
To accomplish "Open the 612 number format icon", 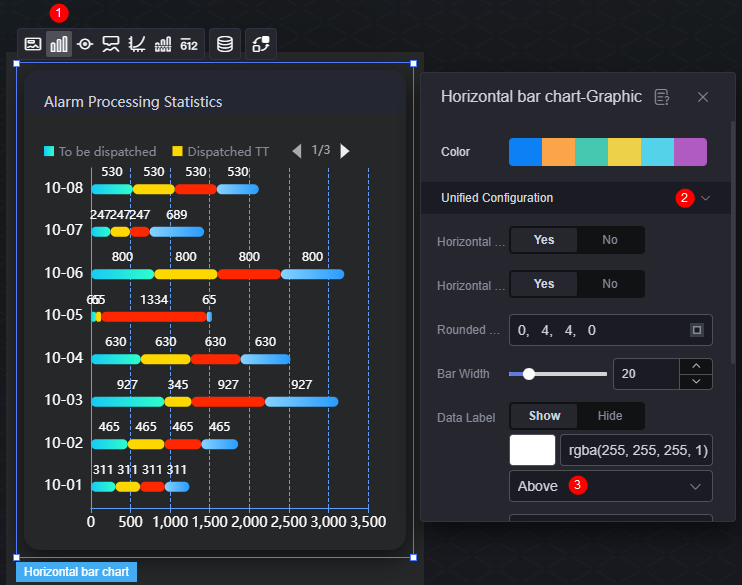I will (x=189, y=45).
